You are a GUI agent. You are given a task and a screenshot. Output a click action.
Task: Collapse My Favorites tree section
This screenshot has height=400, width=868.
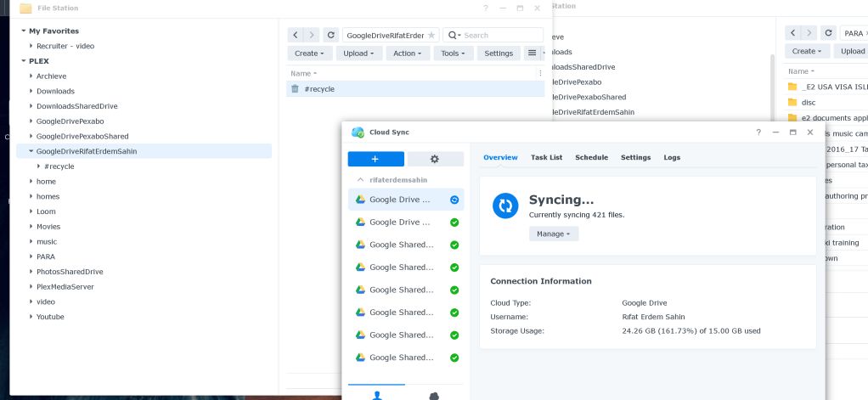24,31
